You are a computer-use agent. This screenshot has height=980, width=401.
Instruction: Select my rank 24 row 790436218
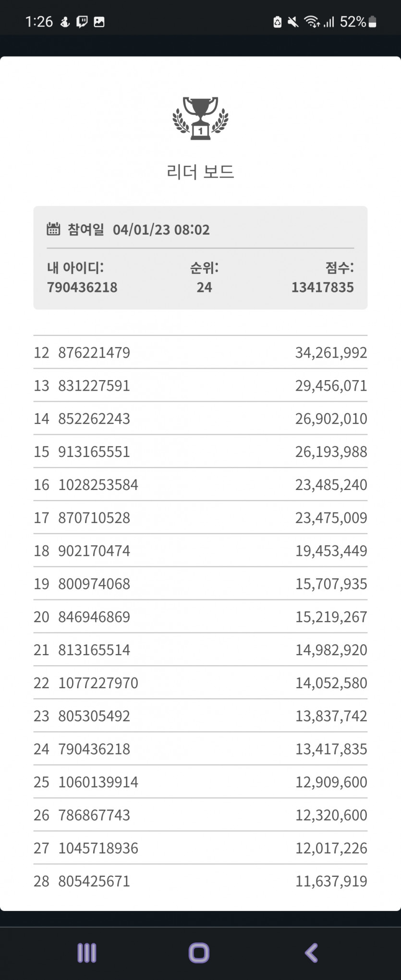pos(200,749)
